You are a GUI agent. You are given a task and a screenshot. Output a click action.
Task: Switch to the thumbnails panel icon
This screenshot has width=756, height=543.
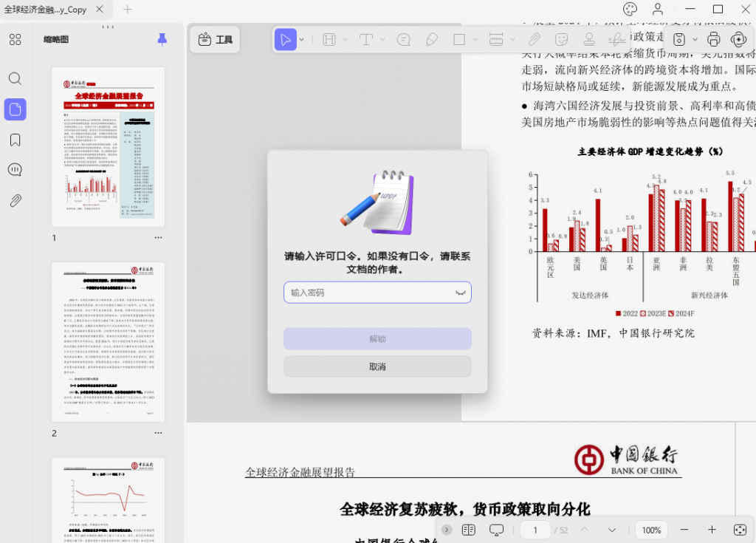[x=15, y=109]
